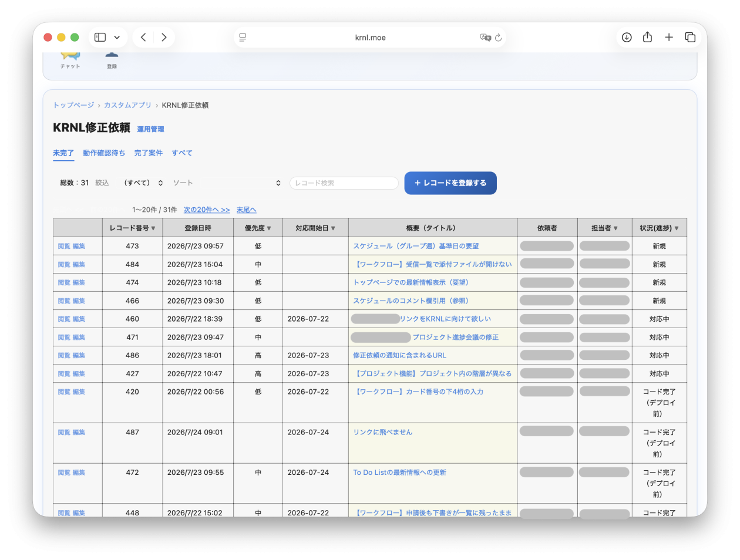
Task: Go forward with the forward arrow
Action: 164,37
